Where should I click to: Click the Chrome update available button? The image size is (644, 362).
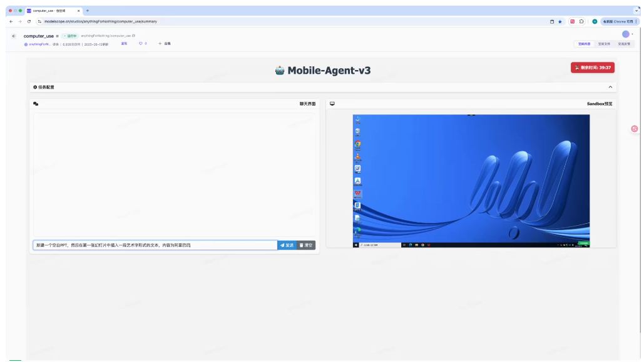620,21
